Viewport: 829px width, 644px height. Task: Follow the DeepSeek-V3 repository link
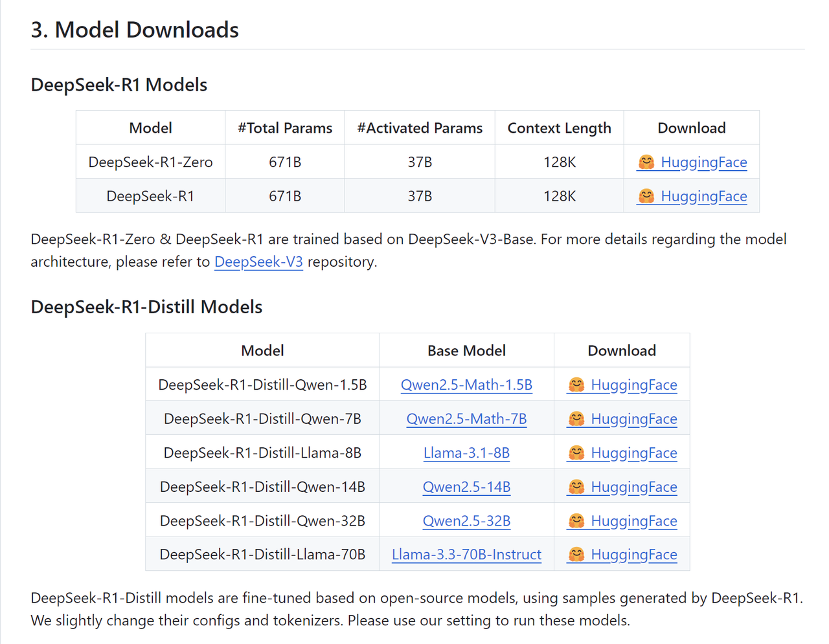pyautogui.click(x=258, y=261)
